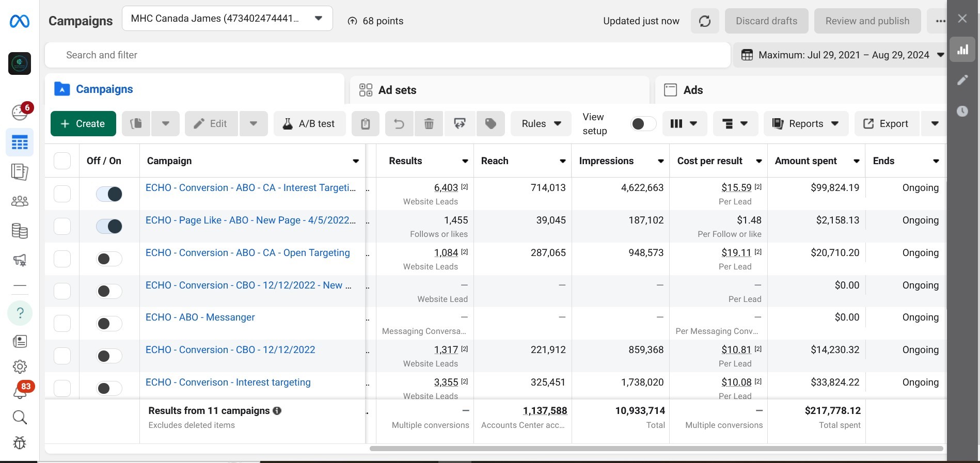980x463 pixels.
Task: Open the MHC Canada James account dropdown
Action: (x=227, y=19)
